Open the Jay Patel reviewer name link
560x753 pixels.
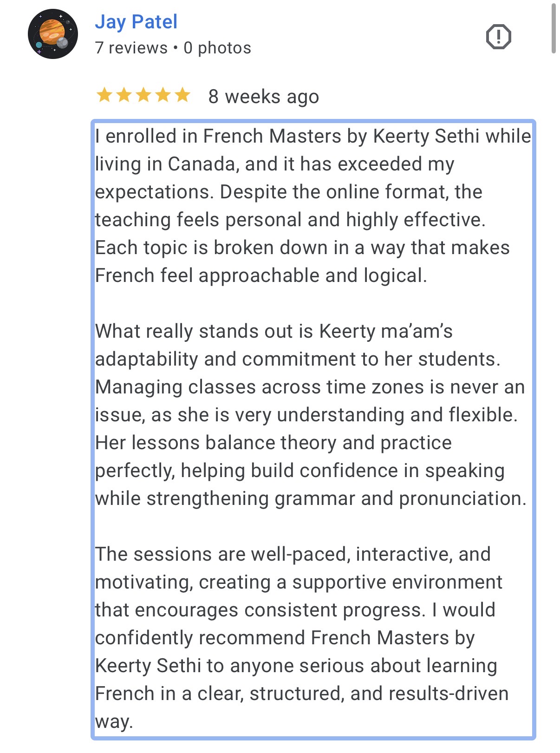pos(136,22)
